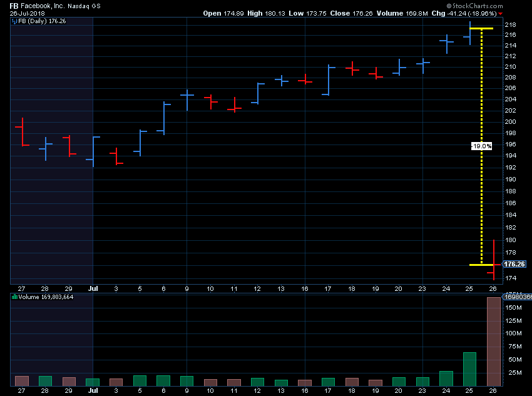Click date 23 on the price chart axis
Viewport: 532px width, 396px height.
(422, 288)
